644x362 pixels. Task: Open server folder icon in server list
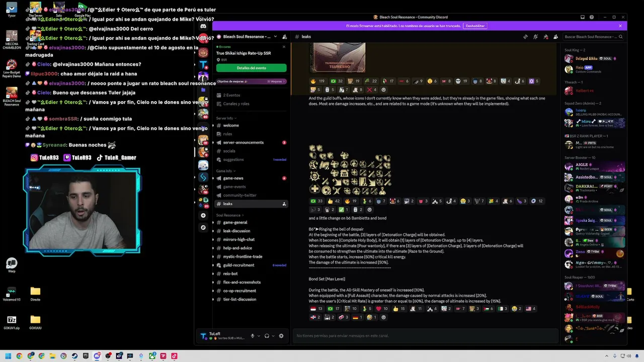coord(203,89)
